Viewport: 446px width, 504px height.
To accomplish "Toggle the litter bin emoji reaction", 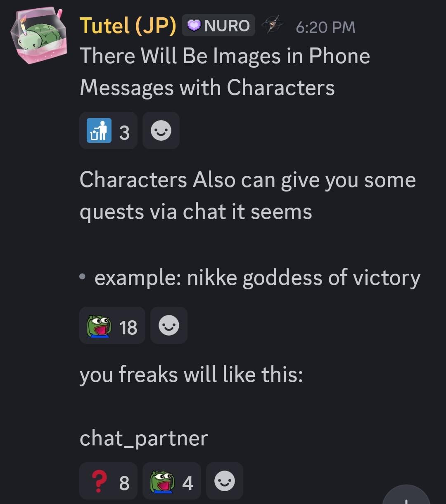I will click(x=108, y=130).
